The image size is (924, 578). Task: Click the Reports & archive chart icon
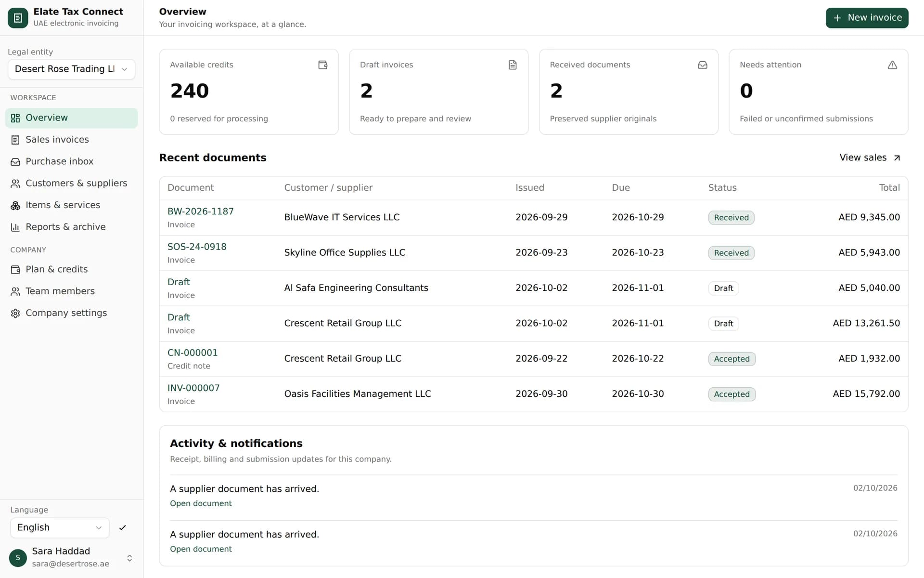(15, 227)
